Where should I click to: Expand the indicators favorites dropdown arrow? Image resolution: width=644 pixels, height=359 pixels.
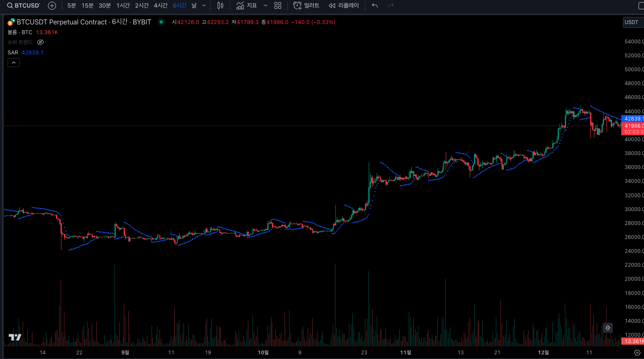pyautogui.click(x=265, y=5)
